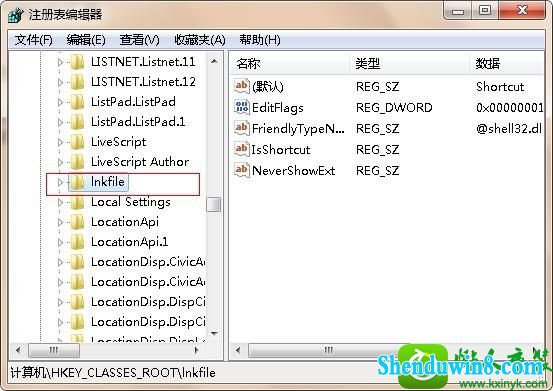Select the default value string icon
The image size is (553, 391).
242,86
